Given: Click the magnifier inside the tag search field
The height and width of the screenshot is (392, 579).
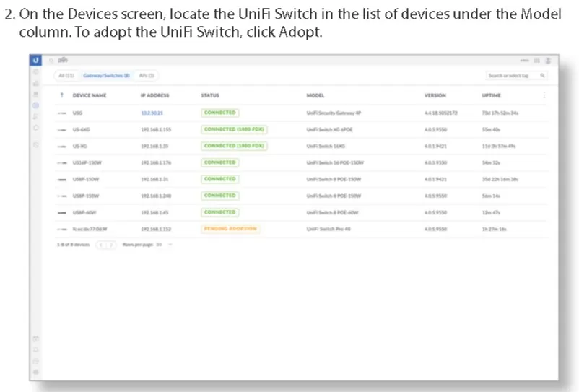Looking at the screenshot, I should click(542, 75).
